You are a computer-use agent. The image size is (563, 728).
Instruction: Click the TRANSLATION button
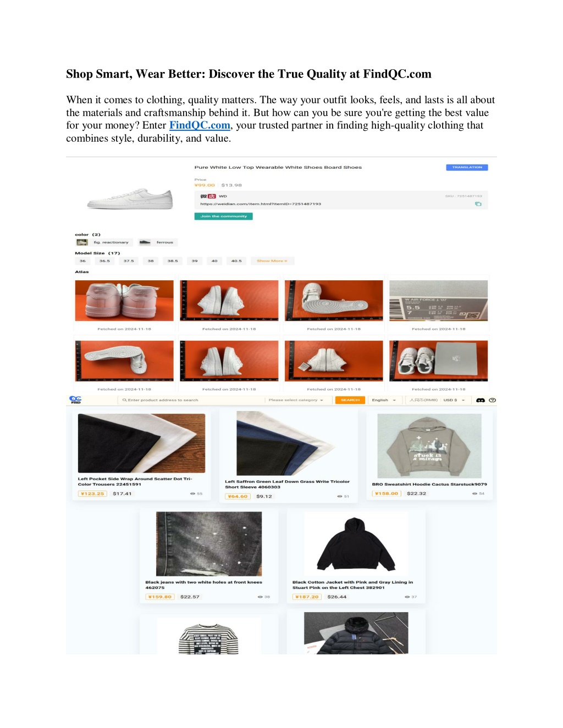point(467,167)
